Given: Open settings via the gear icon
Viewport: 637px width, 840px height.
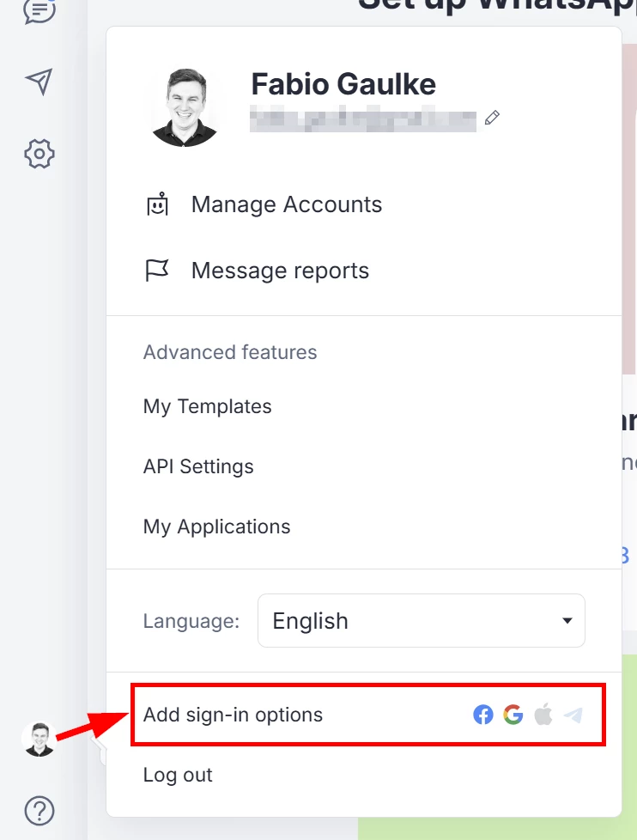Looking at the screenshot, I should (x=39, y=155).
